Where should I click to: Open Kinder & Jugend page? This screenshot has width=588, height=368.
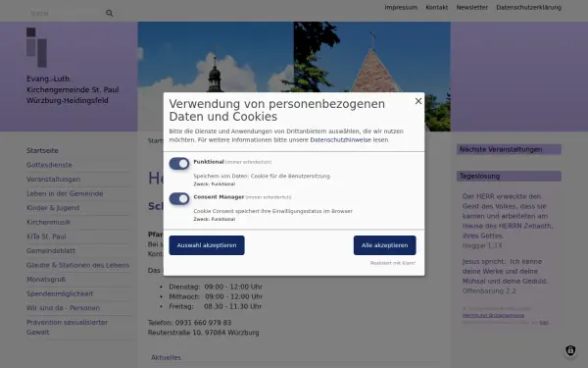[x=53, y=208]
